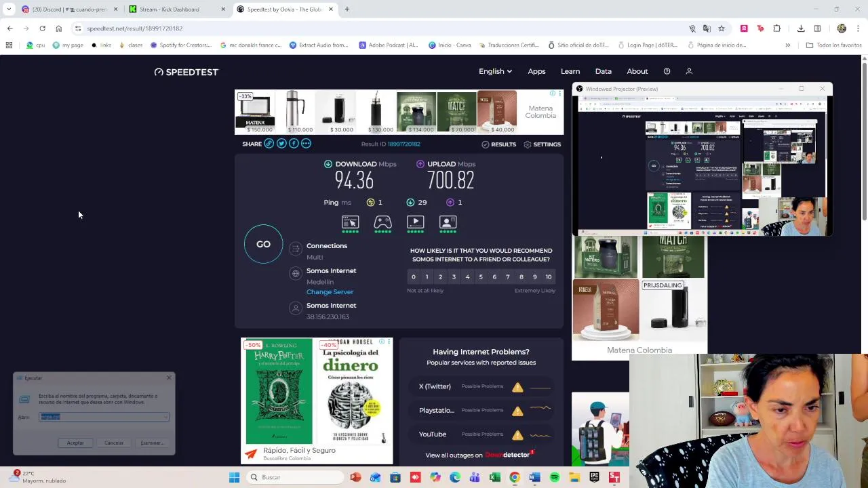Select rating 5 in recommendation survey
Screen dimensions: 868x488
(x=481, y=277)
